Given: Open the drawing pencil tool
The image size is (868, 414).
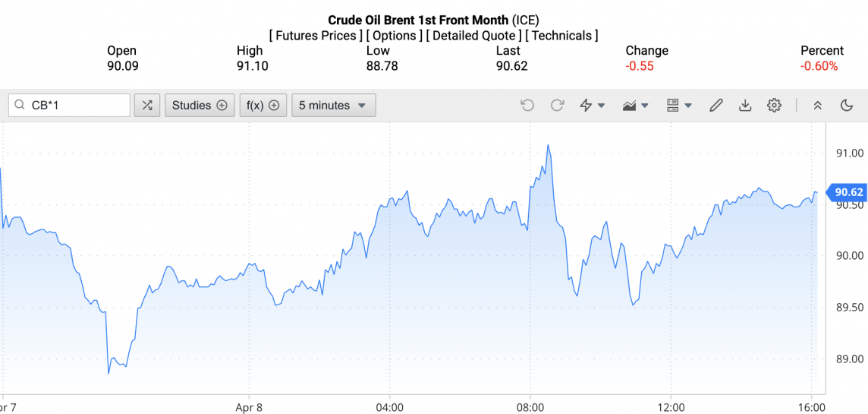Looking at the screenshot, I should click(x=715, y=106).
